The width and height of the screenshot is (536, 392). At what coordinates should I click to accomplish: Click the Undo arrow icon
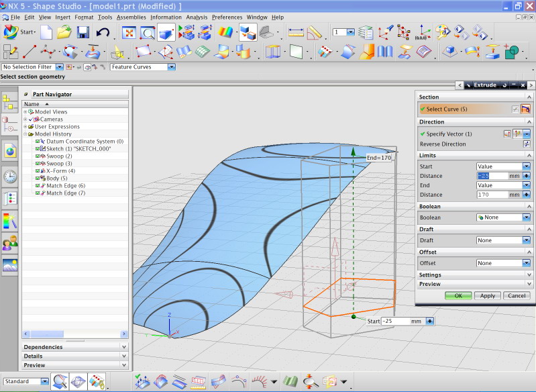103,32
